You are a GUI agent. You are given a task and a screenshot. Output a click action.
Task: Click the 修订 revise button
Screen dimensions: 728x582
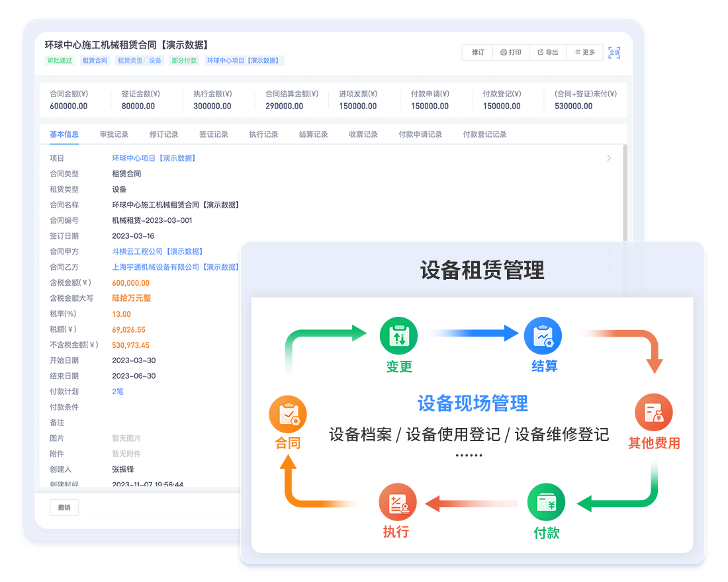[x=478, y=52]
